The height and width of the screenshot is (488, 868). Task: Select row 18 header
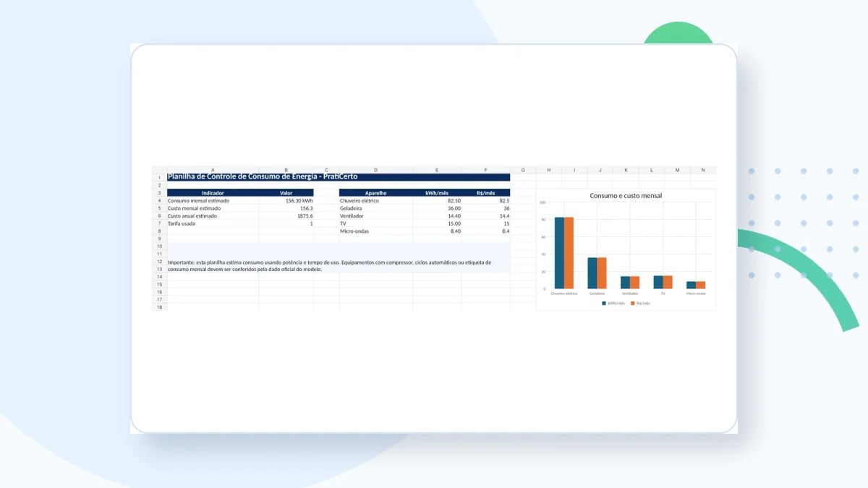tap(159, 307)
